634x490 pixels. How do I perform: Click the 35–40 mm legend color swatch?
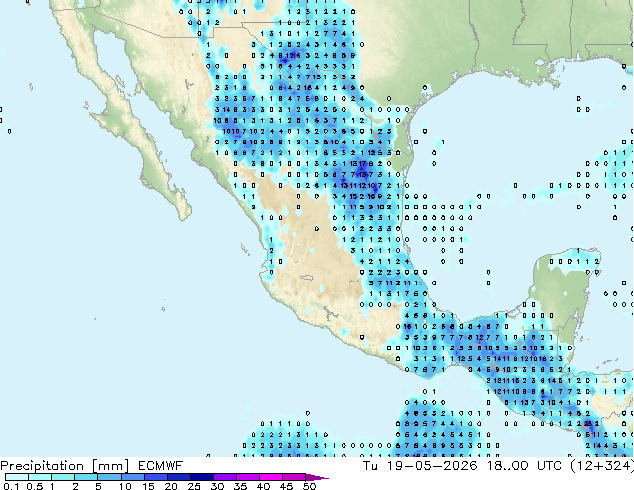click(247, 477)
